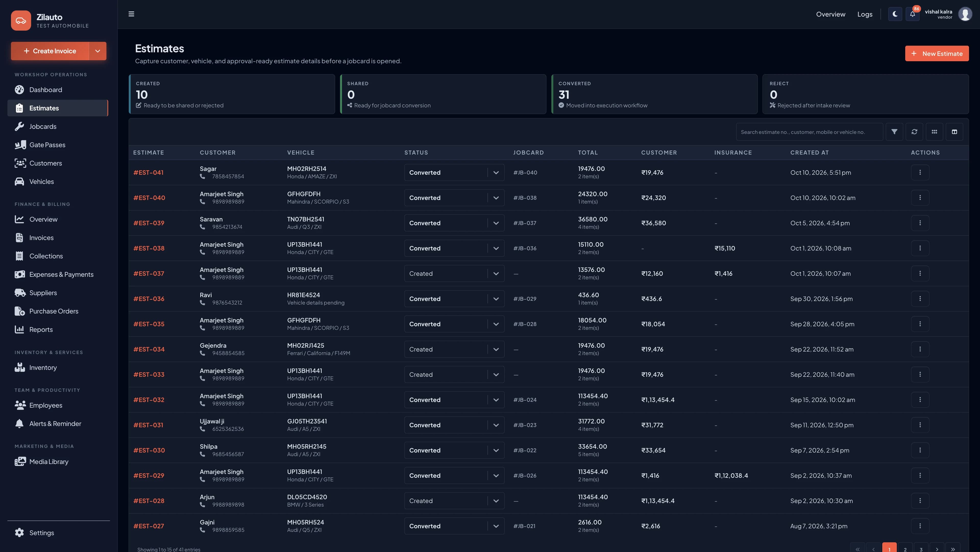Open actions menu for #EST-039
The image size is (980, 552).
coord(920,223)
